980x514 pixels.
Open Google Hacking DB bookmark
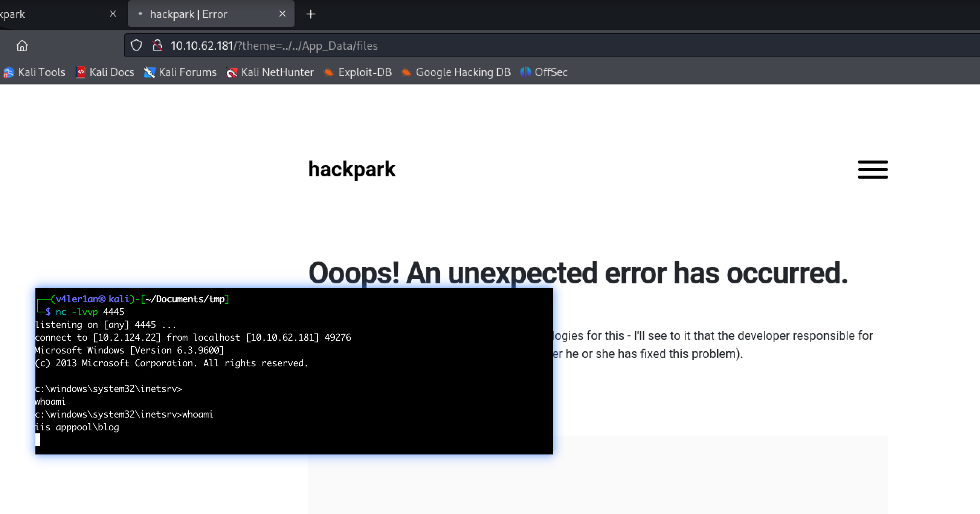pos(456,72)
